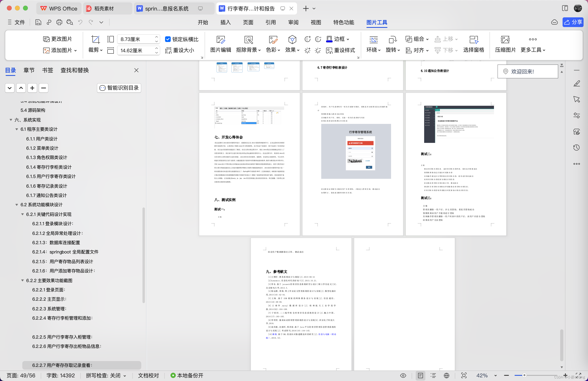
Task: Click the blue 分享 share button
Action: coord(573,22)
